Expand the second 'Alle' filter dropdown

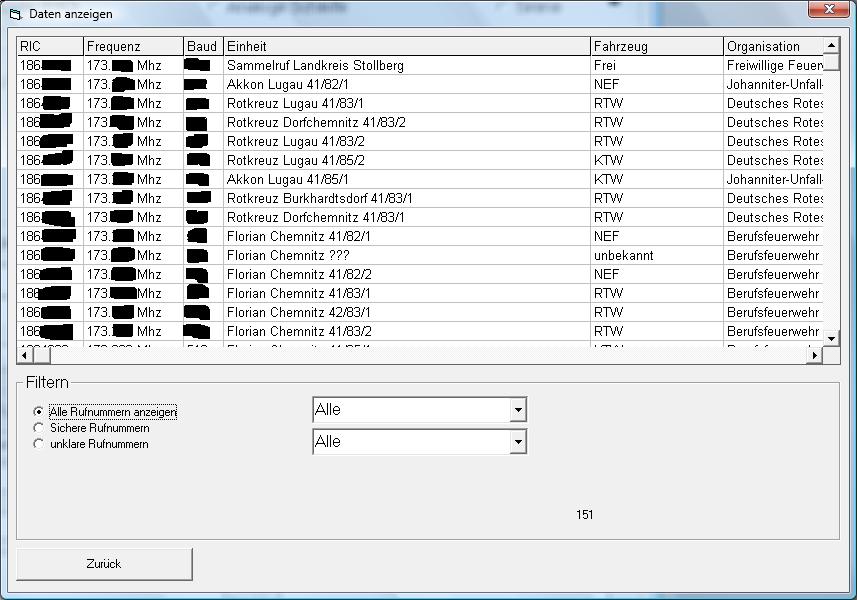click(x=517, y=441)
